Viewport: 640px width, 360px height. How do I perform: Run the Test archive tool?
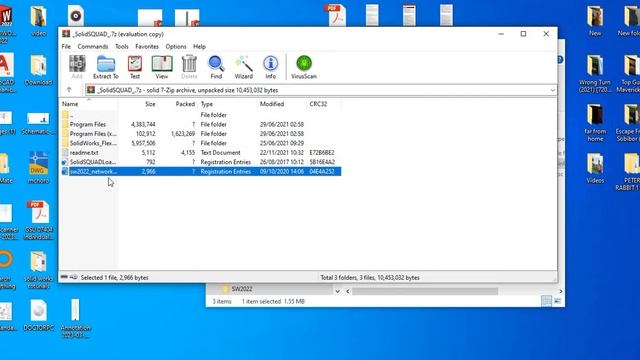(x=135, y=67)
